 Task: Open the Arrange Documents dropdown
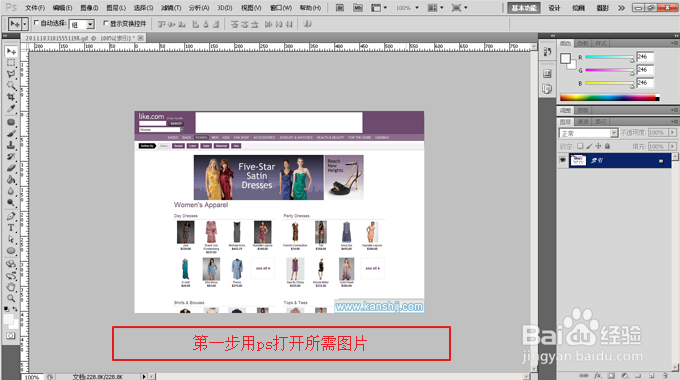[x=435, y=8]
